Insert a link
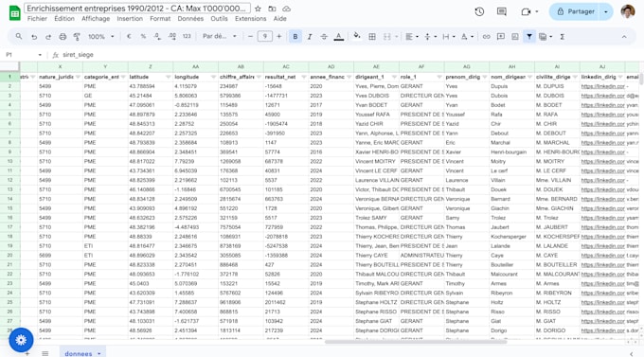Viewport: 644px width, 357px height. click(486, 37)
